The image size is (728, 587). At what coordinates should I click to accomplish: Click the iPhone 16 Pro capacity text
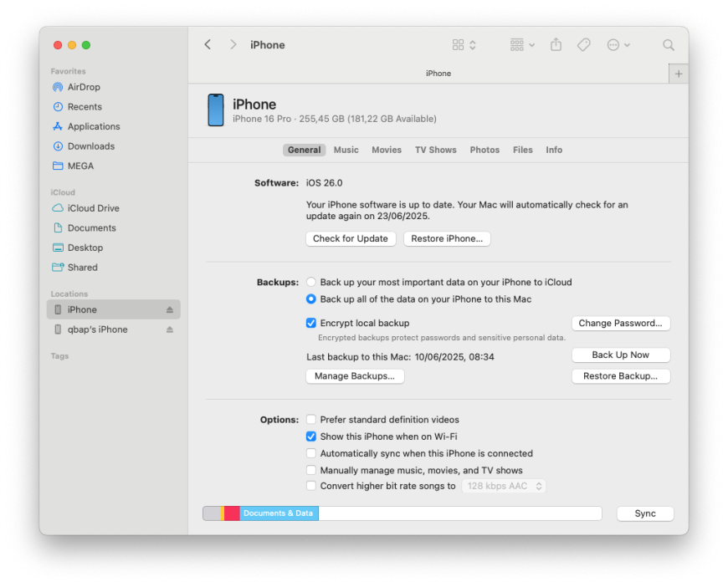(334, 119)
